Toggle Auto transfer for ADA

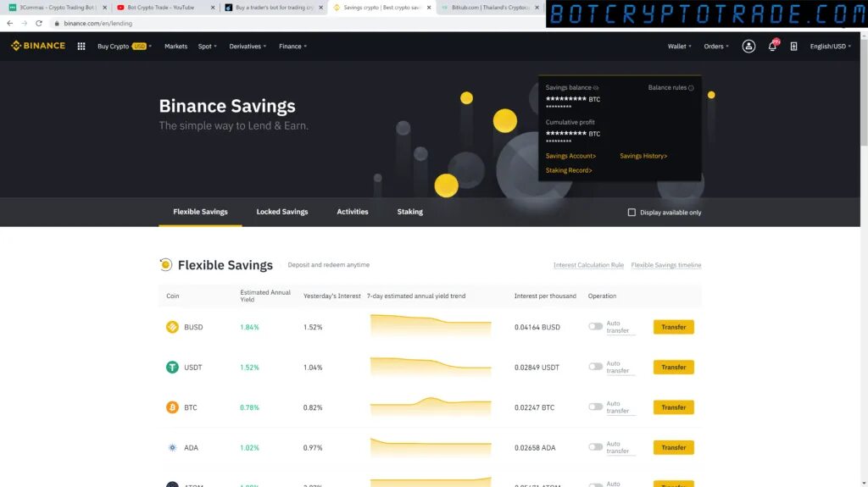(x=596, y=446)
